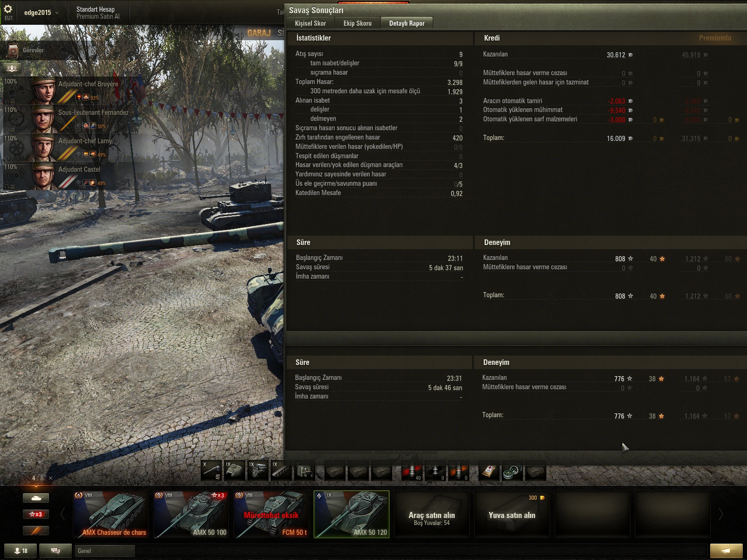Image resolution: width=747 pixels, height=560 pixels.
Task: Go to the GARAJ menu item
Action: [259, 33]
